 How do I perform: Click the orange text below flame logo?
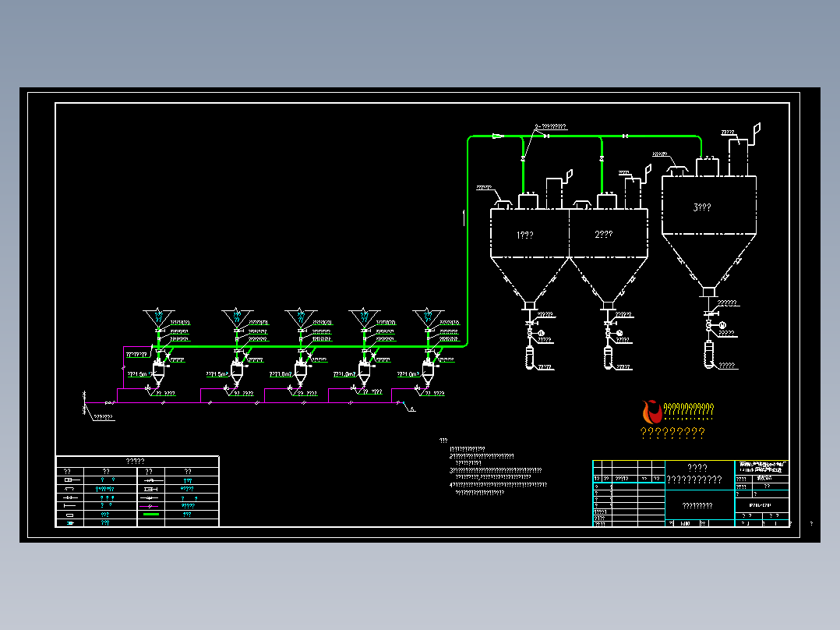[672, 433]
